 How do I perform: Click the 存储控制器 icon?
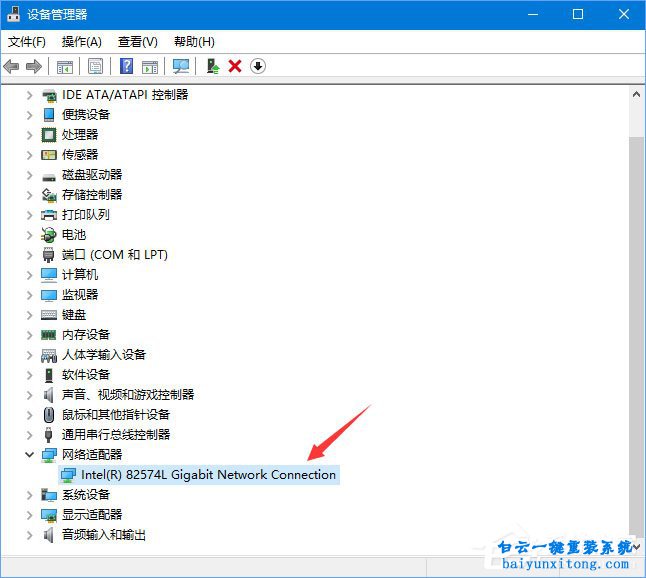[x=49, y=195]
